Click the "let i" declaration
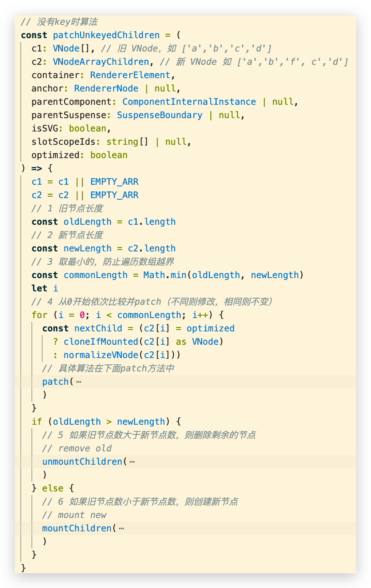The height and width of the screenshot is (588, 371). click(45, 288)
